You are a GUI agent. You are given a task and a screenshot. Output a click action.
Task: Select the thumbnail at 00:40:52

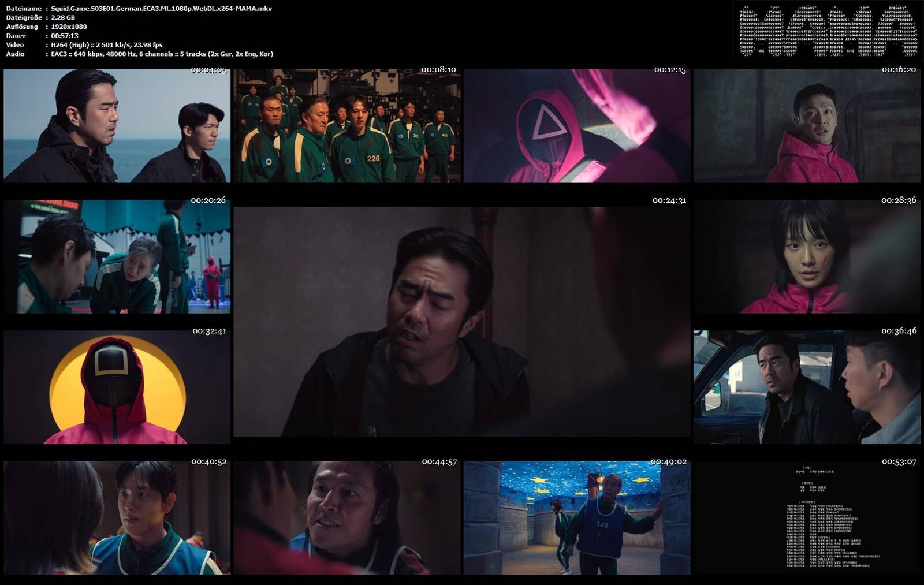pyautogui.click(x=117, y=518)
